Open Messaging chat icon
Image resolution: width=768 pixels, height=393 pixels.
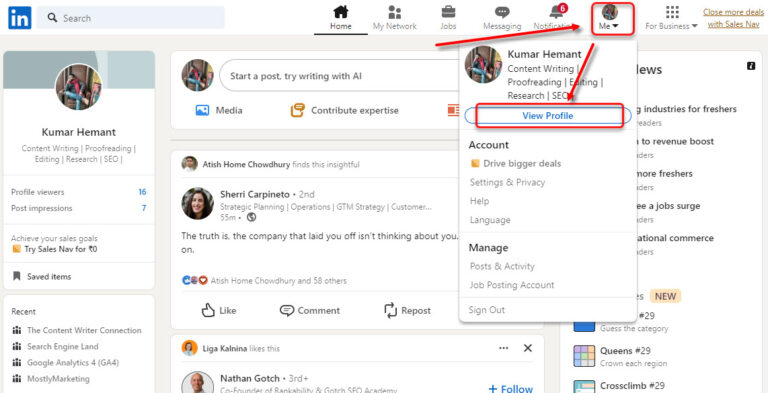pyautogui.click(x=502, y=12)
